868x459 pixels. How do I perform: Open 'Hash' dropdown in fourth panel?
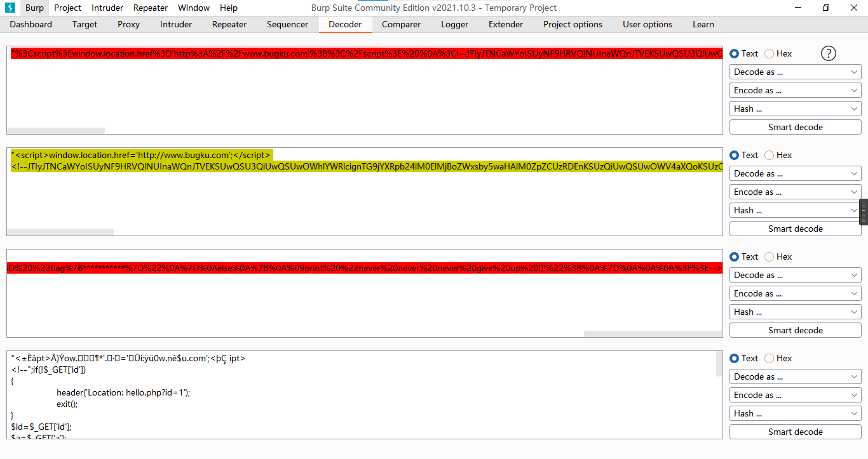tap(796, 413)
